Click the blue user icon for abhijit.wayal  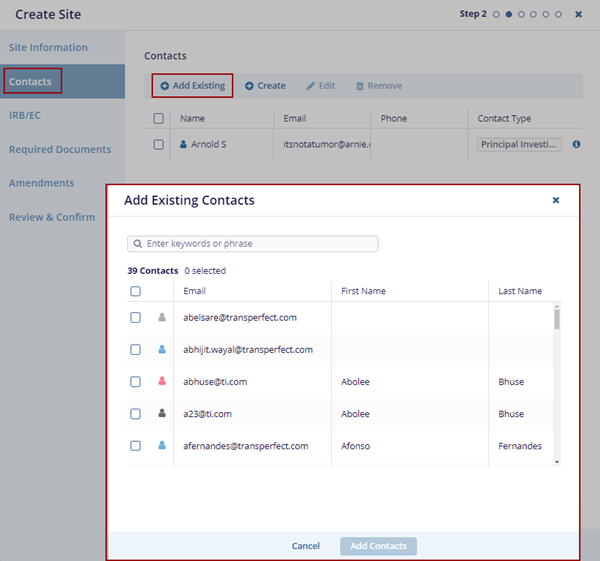pos(162,349)
